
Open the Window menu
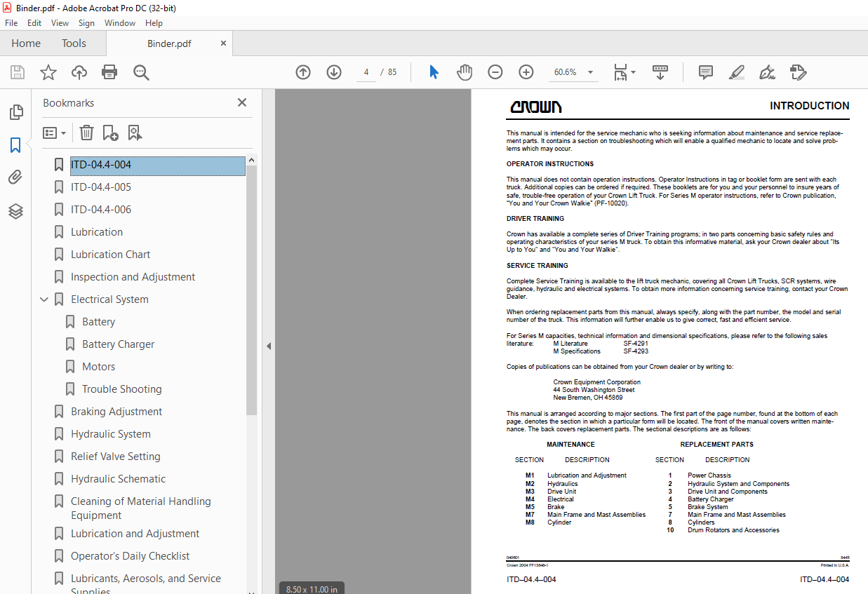(120, 23)
